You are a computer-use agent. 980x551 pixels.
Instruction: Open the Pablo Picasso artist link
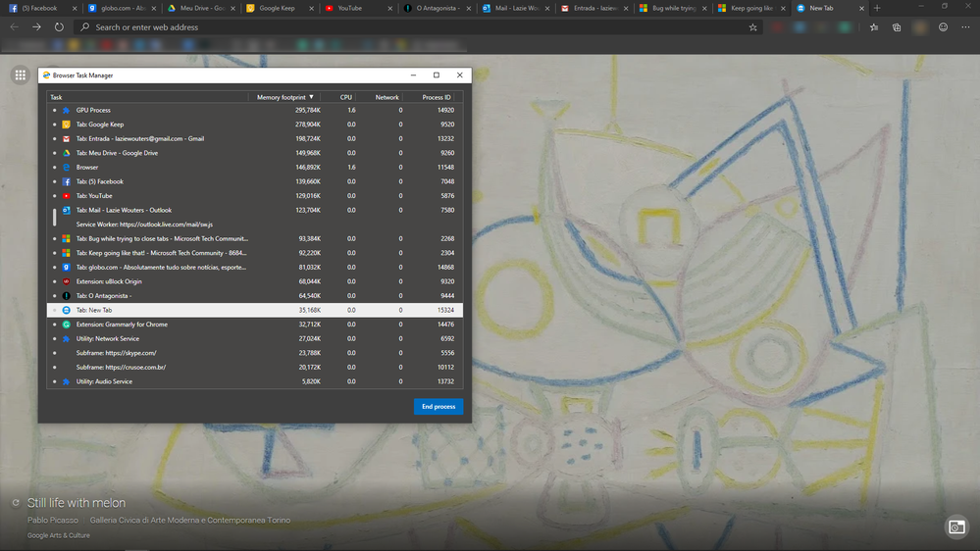point(53,520)
